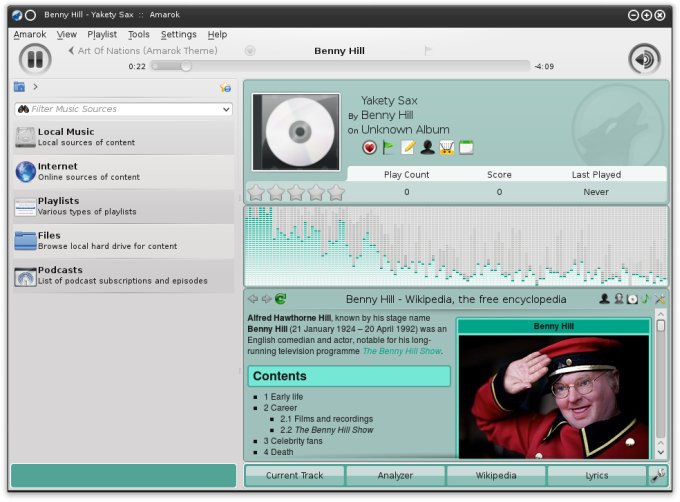Jump to 2.1 Films and recordings
The image size is (680, 502).
(326, 419)
